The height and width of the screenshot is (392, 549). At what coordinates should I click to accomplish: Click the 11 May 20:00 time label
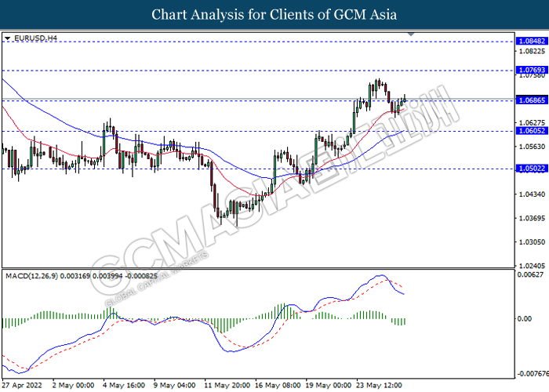227,386
